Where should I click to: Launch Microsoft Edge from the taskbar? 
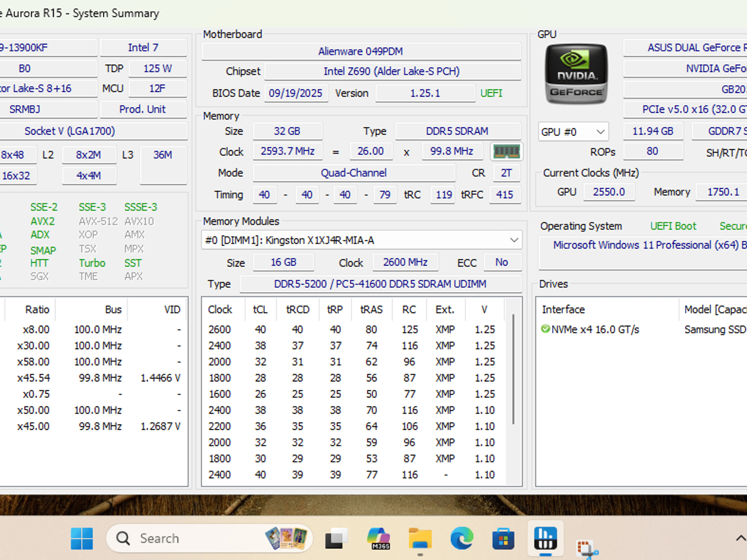pos(462,538)
